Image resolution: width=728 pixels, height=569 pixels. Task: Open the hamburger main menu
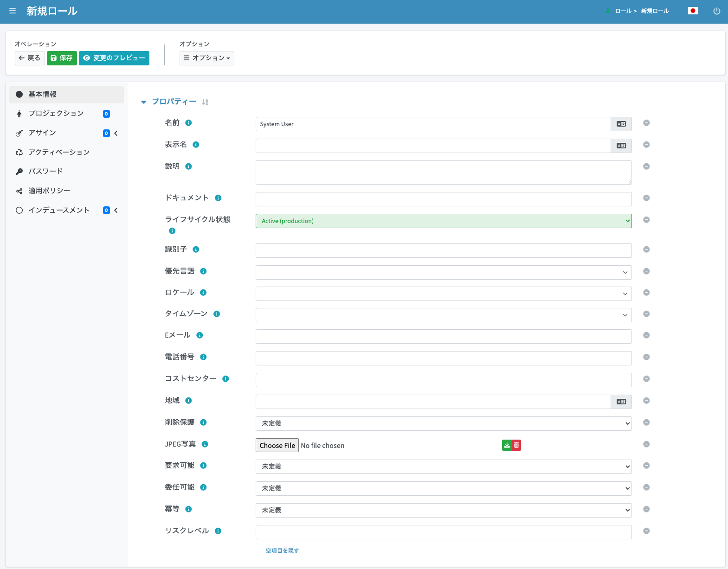click(13, 11)
